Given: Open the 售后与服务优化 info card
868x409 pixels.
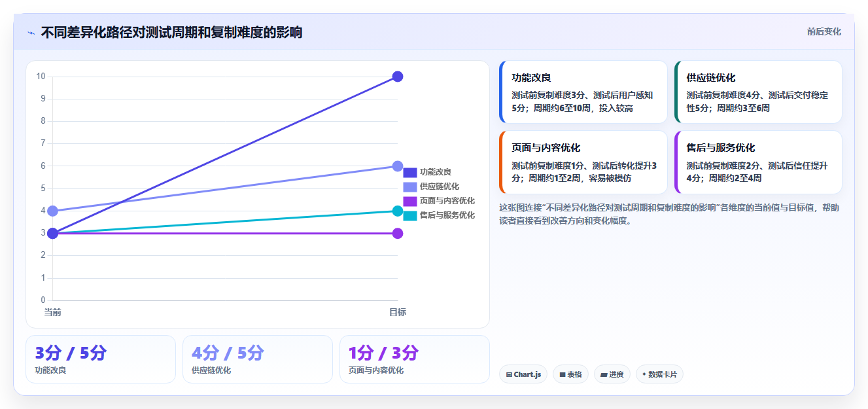Looking at the screenshot, I should click(758, 162).
